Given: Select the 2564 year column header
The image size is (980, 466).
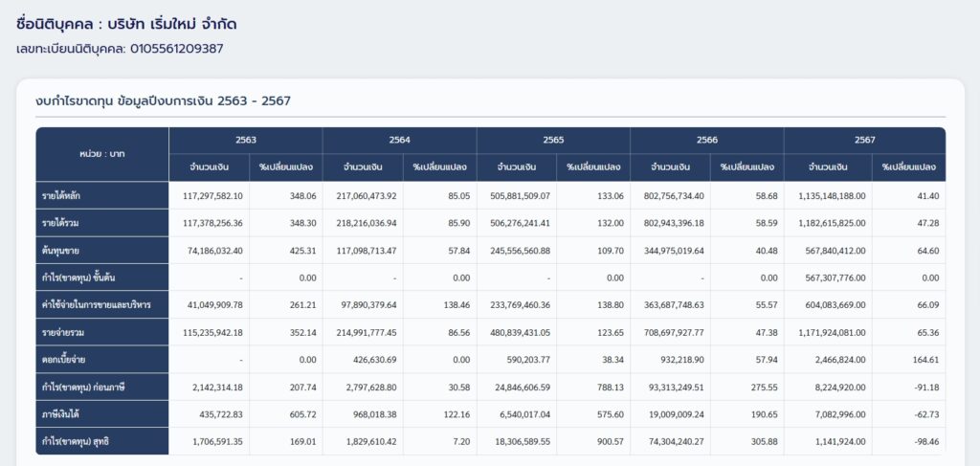Looking at the screenshot, I should pos(400,140).
